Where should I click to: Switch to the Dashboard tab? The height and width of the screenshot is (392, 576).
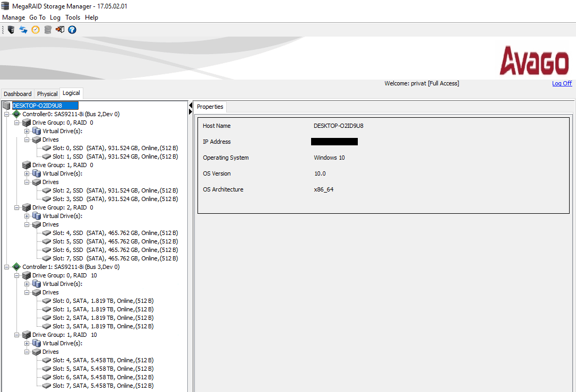click(x=18, y=94)
